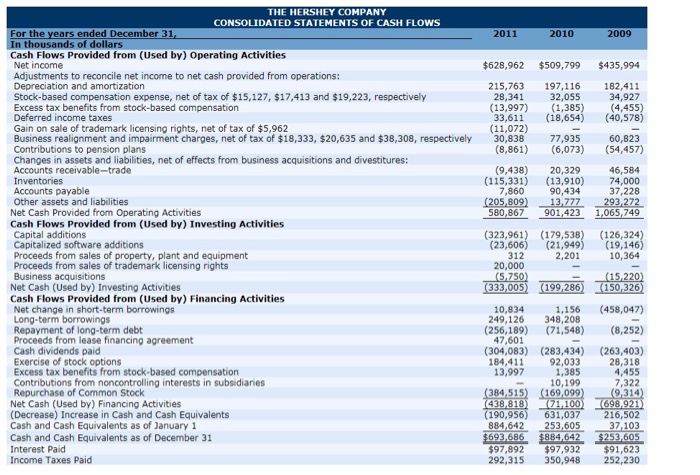Click Contributions from noncontrolling interests in subsidiaries
Screen dimensions: 700x475
tap(139, 383)
